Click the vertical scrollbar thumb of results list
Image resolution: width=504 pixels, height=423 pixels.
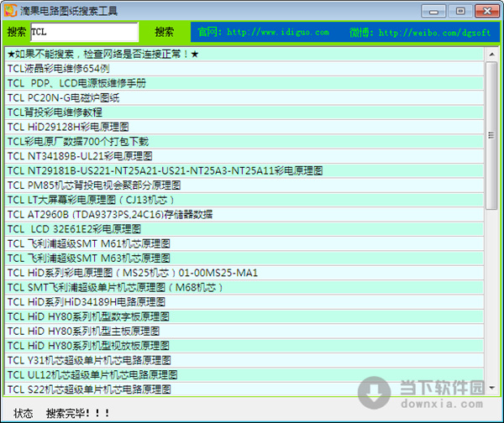pos(491,136)
